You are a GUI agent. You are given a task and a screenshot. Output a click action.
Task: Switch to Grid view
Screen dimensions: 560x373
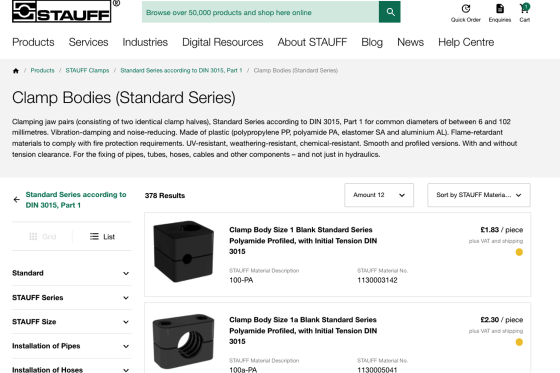point(42,237)
